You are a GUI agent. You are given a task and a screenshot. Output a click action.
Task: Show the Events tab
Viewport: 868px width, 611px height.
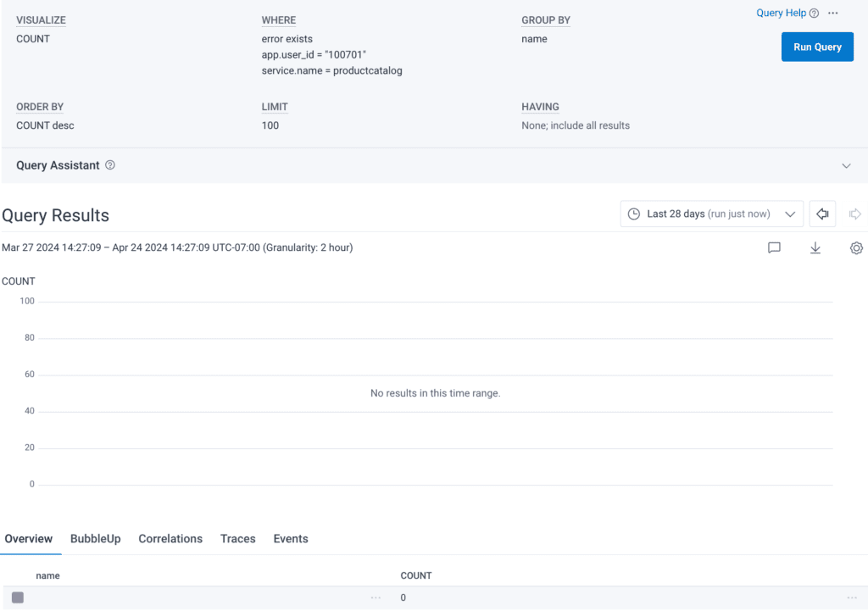(x=291, y=539)
